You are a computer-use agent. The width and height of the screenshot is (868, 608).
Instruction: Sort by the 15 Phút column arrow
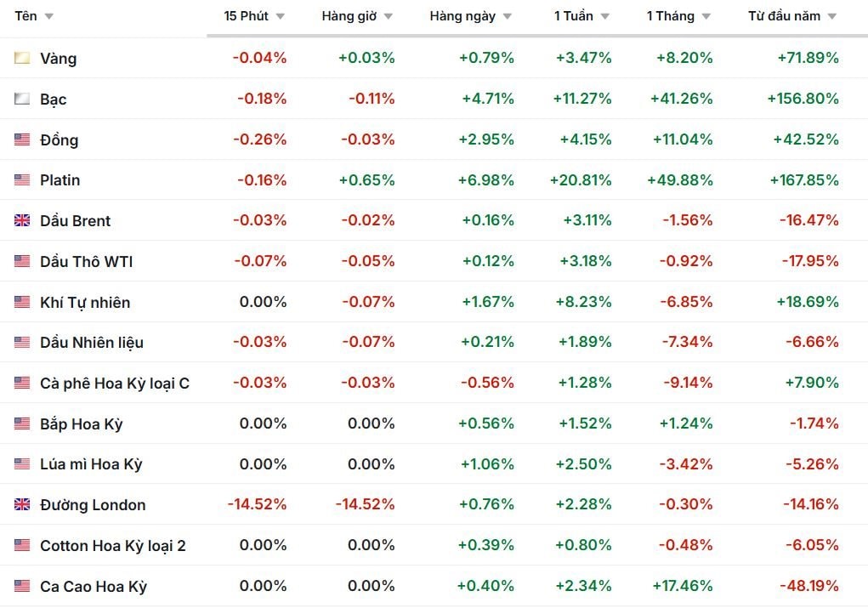click(x=281, y=17)
